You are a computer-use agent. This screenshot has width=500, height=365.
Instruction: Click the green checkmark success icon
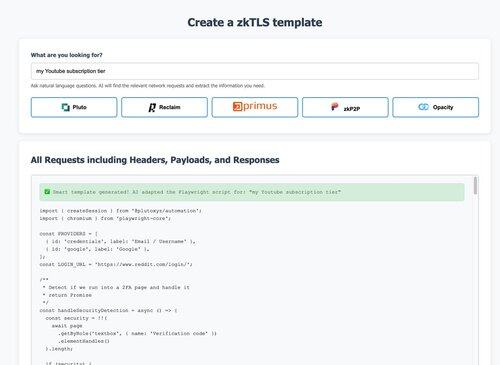[47, 192]
